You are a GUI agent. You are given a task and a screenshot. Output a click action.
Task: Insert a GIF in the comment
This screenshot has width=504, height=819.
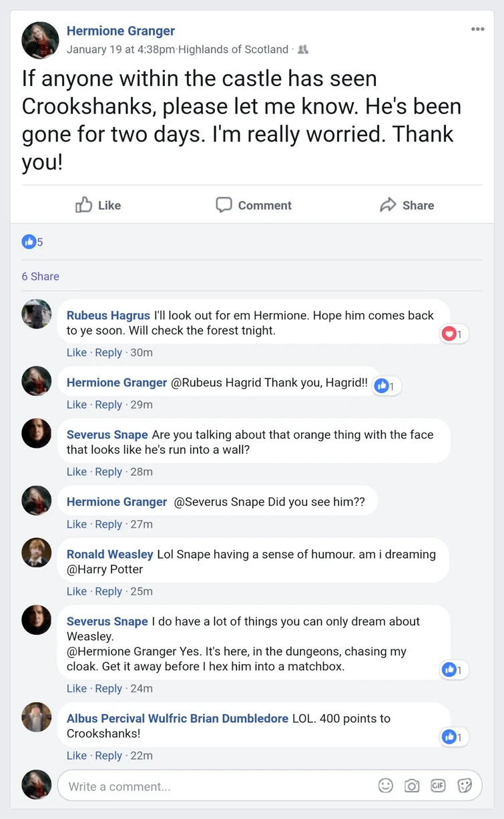click(438, 786)
